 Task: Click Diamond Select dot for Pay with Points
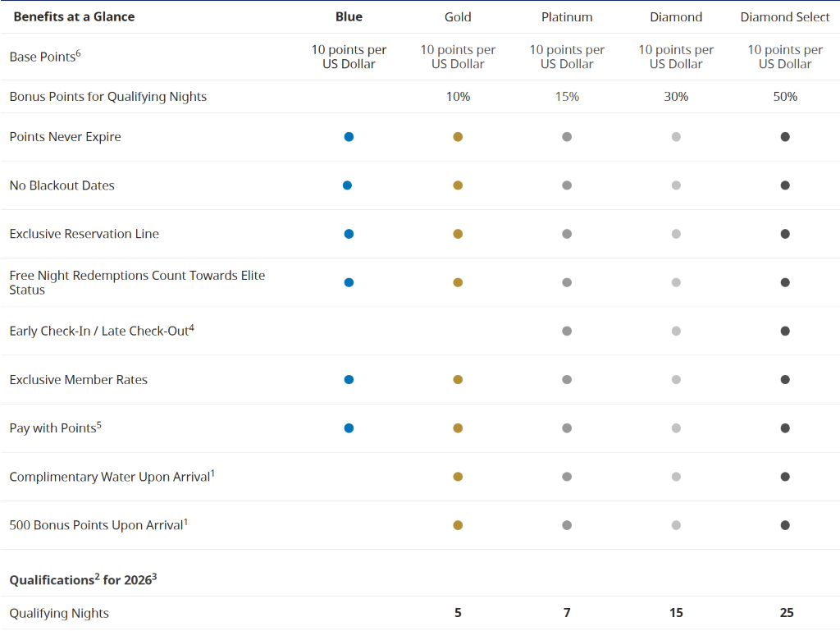tap(785, 428)
